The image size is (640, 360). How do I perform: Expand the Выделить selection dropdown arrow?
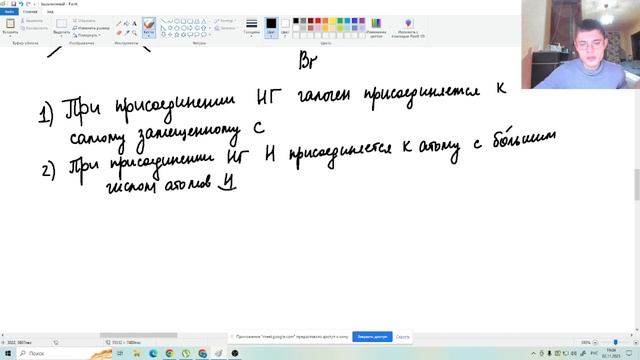pos(62,36)
